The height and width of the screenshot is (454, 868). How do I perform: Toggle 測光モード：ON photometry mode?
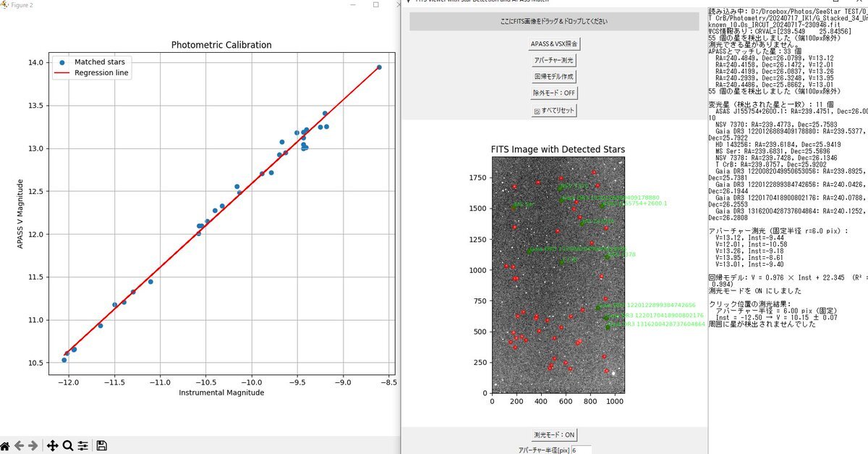pyautogui.click(x=554, y=434)
